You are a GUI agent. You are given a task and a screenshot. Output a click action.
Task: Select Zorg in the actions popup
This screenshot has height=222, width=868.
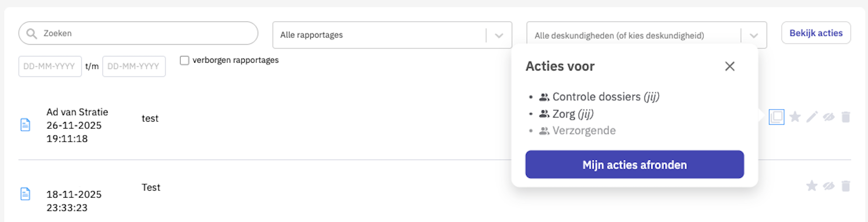(564, 114)
